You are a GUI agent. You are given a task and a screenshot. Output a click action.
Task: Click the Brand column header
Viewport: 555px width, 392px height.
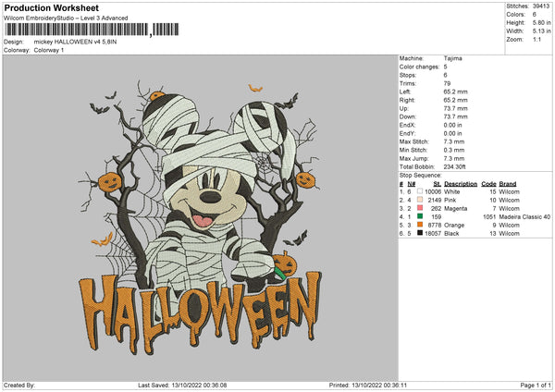coord(508,183)
